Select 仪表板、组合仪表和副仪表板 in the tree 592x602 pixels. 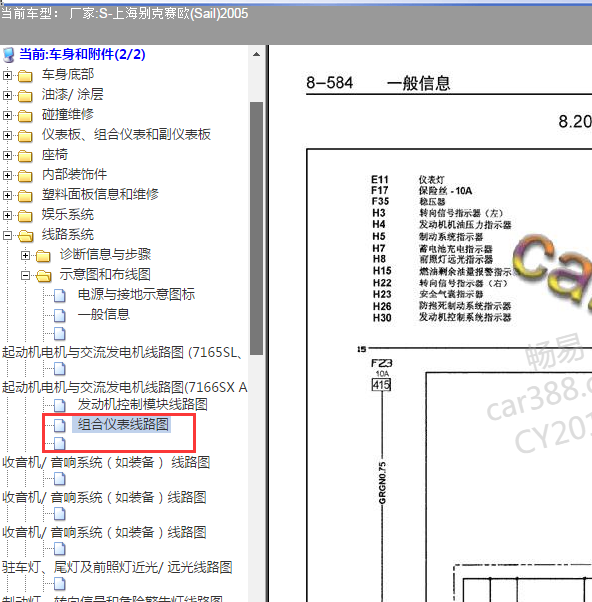126,134
